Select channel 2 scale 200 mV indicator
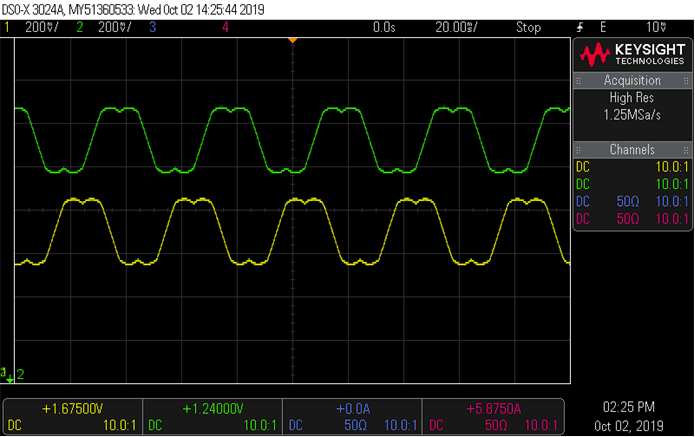695x437 pixels. tap(106, 27)
